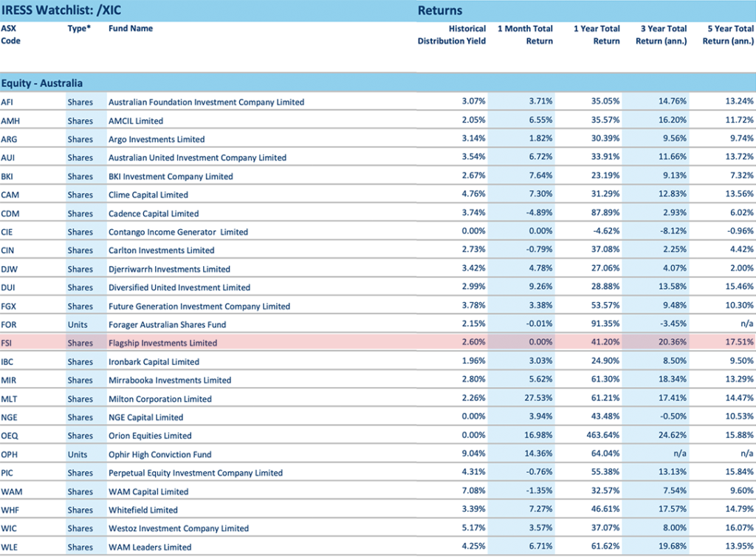Click MLT 1 month return '27.53%'

click(538, 398)
